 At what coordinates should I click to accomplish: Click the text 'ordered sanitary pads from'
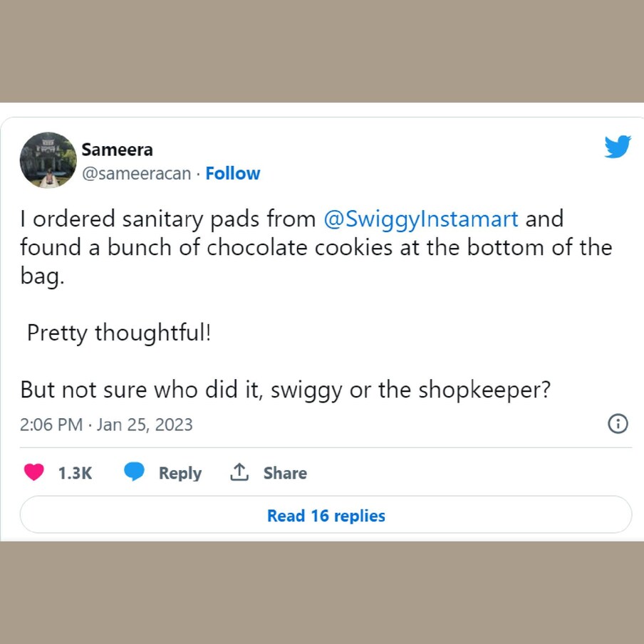tap(174, 219)
